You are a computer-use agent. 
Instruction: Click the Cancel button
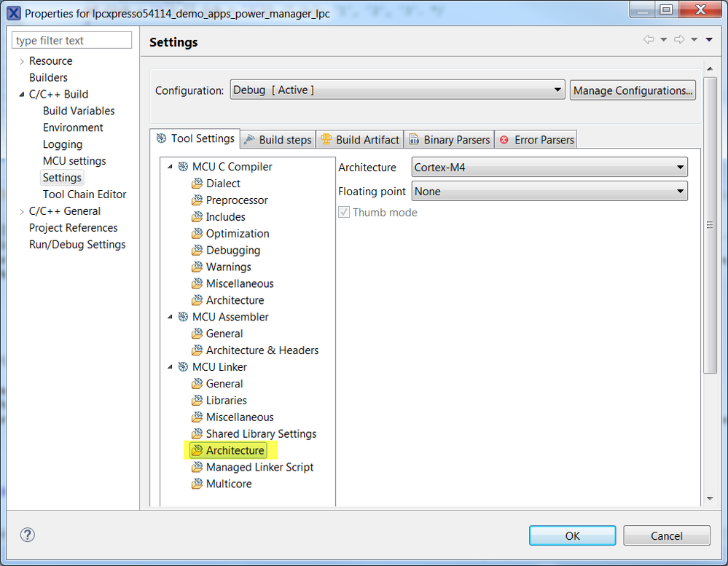(667, 536)
